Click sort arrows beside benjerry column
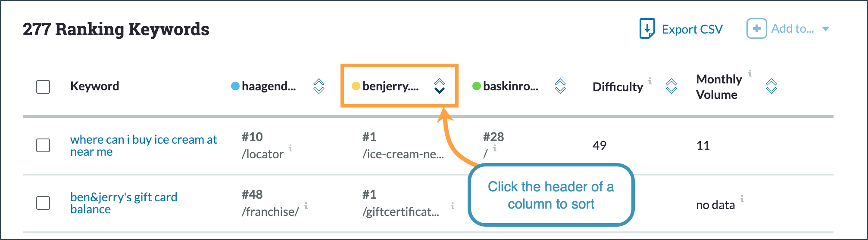 439,86
